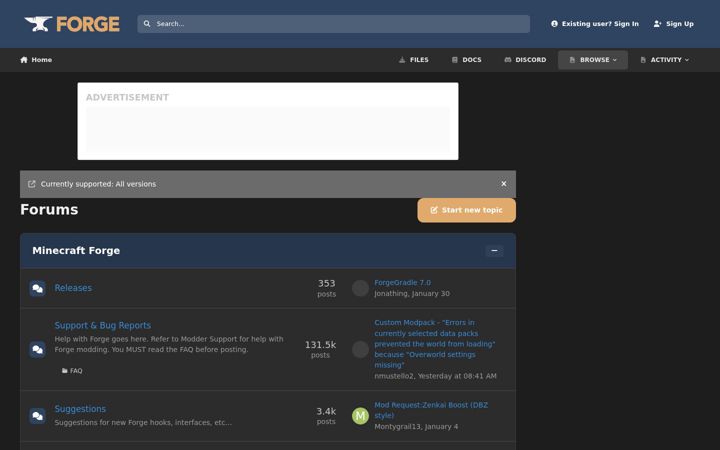Expand the Activity dropdown menu
Viewport: 720px width, 450px height.
click(664, 60)
